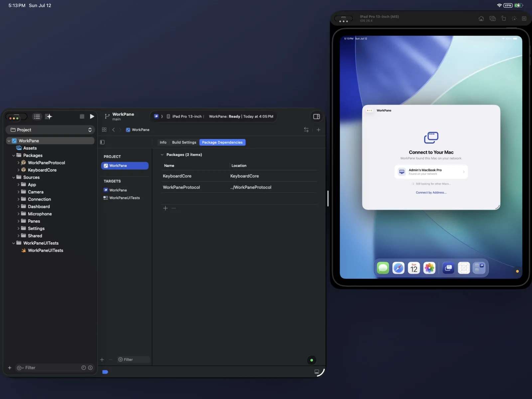532x399 pixels.
Task: Select the Shared folder
Action: [35, 236]
